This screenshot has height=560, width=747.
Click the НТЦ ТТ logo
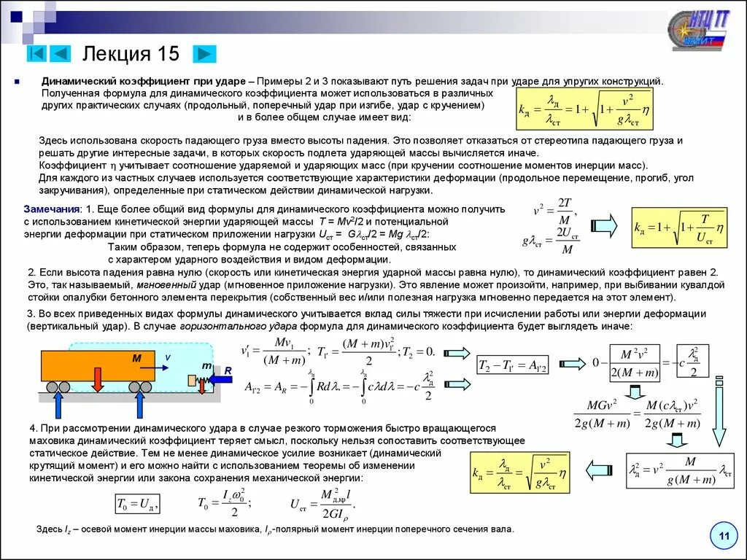(x=698, y=30)
